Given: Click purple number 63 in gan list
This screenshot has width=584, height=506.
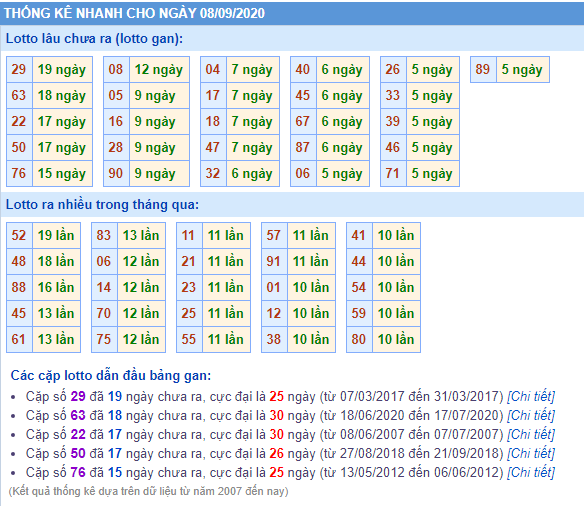Looking at the screenshot, I should click(x=78, y=415).
